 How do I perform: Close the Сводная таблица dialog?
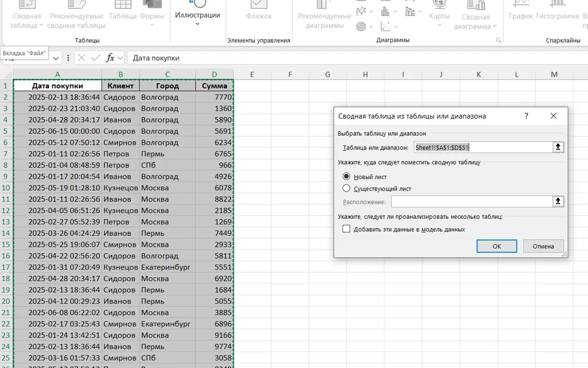click(x=554, y=116)
